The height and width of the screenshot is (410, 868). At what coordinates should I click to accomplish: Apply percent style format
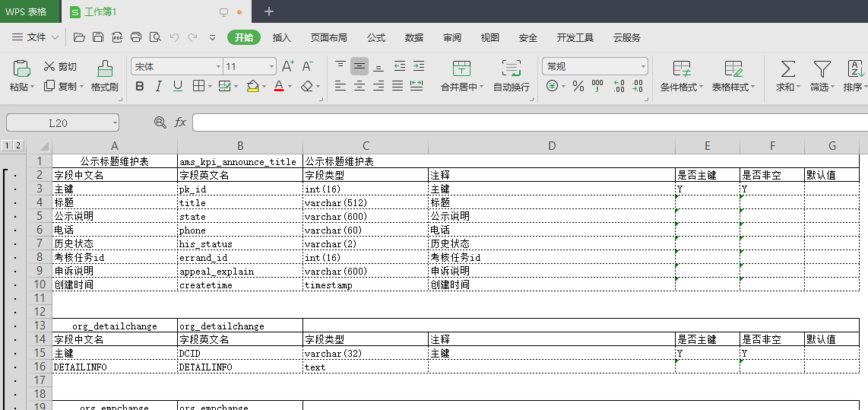pos(578,86)
